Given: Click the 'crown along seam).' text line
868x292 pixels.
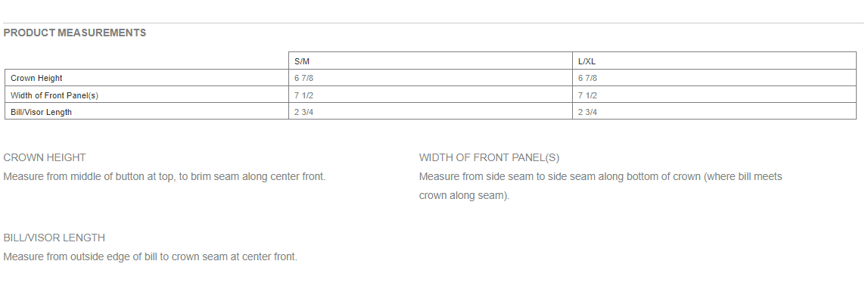Looking at the screenshot, I should tap(464, 196).
